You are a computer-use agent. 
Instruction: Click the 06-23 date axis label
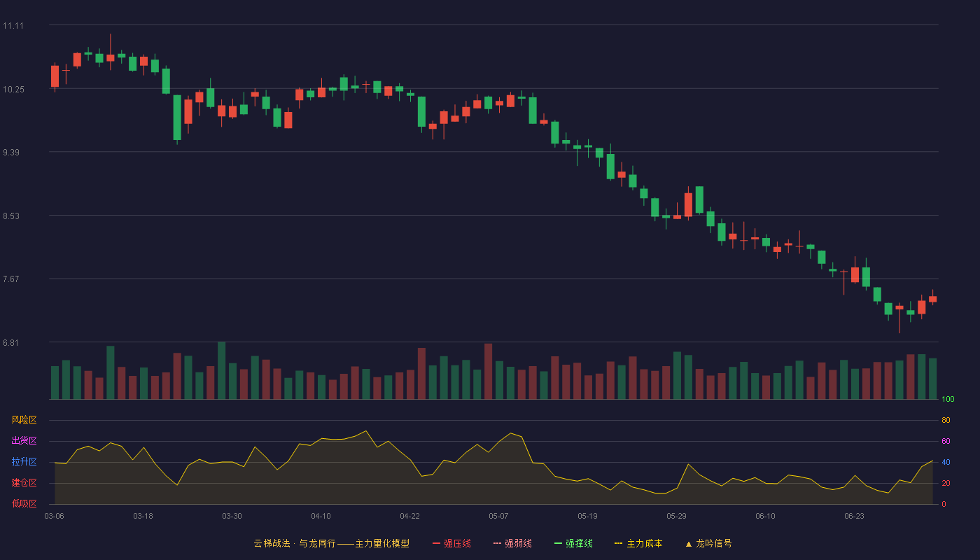[x=854, y=516]
